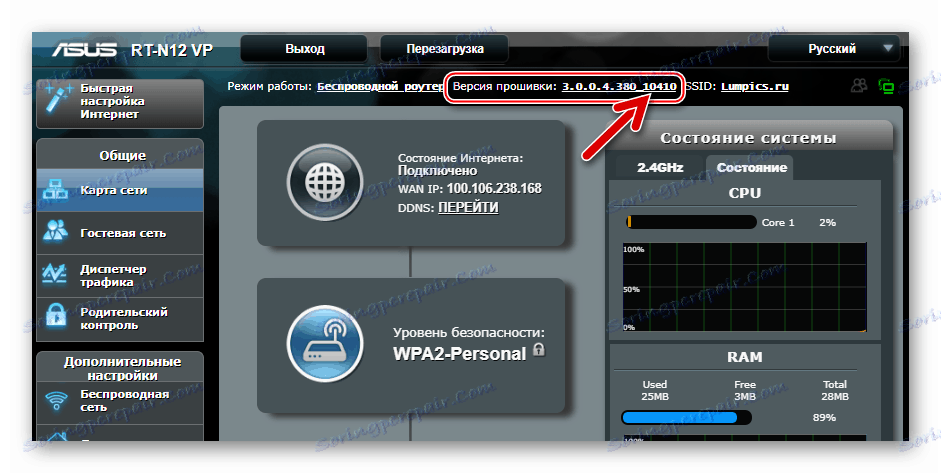
Task: Click the green network connection icon
Action: tap(886, 86)
